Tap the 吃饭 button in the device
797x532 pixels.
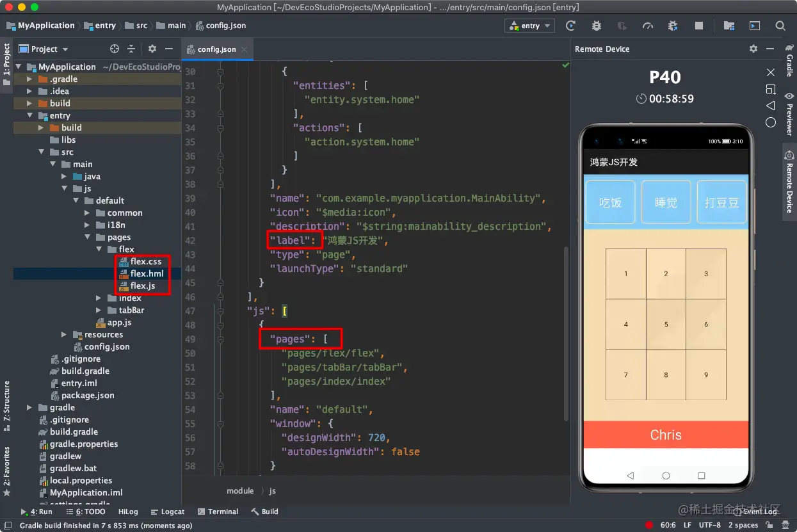[x=610, y=202]
